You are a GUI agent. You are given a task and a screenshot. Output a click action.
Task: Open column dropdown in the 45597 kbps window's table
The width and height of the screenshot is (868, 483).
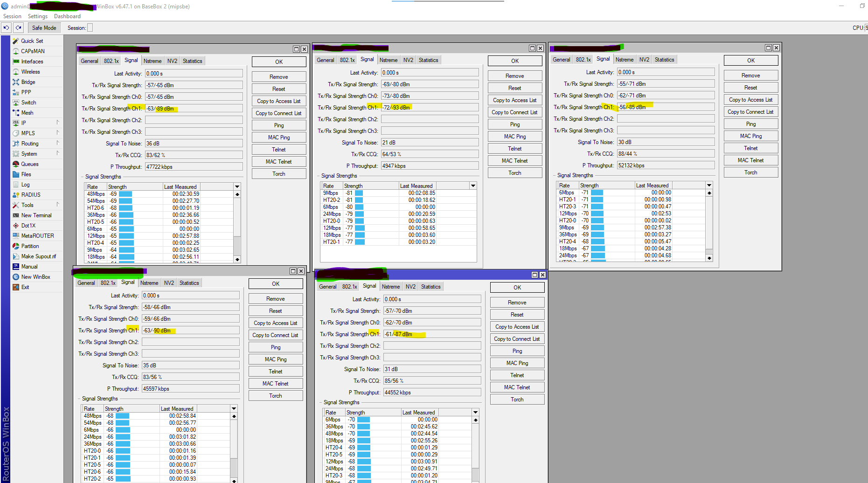(x=234, y=408)
